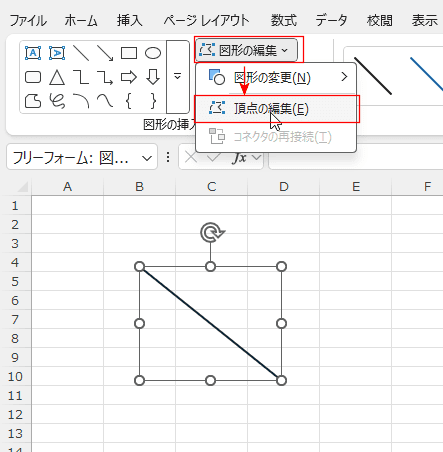The height and width of the screenshot is (452, 443).
Task: Click the column E header
Action: [x=356, y=187]
